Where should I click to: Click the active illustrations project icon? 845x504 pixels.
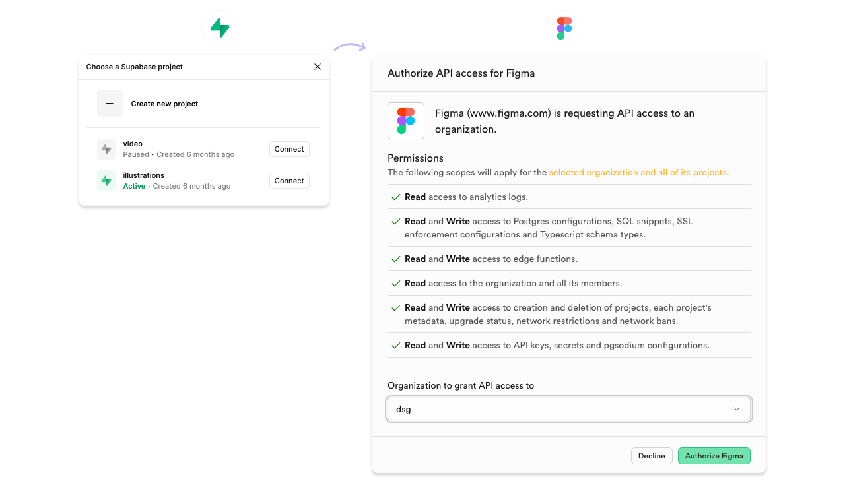click(106, 181)
